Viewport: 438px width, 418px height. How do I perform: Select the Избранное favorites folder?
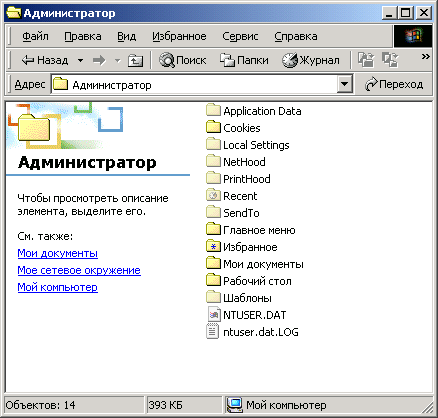click(x=242, y=247)
